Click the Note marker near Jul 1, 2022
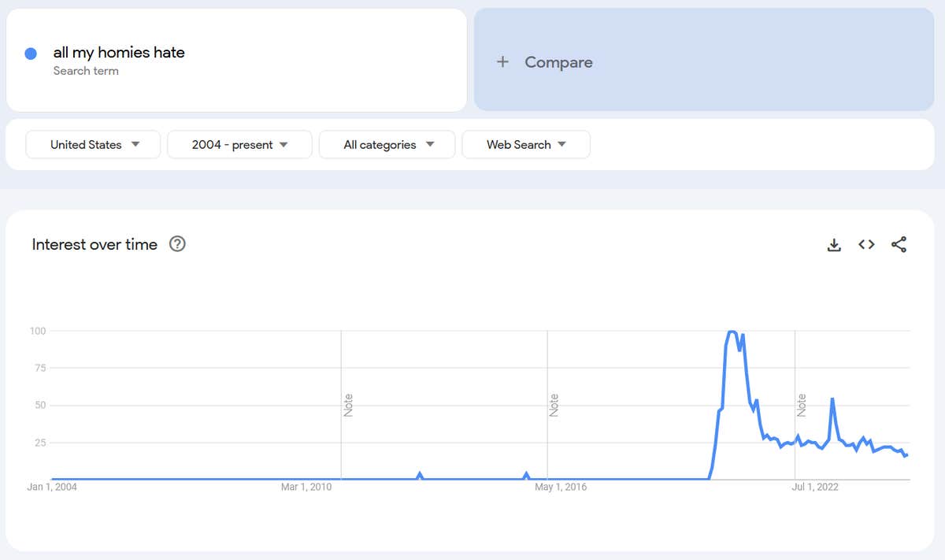Viewport: 945px width, 560px height. [802, 405]
